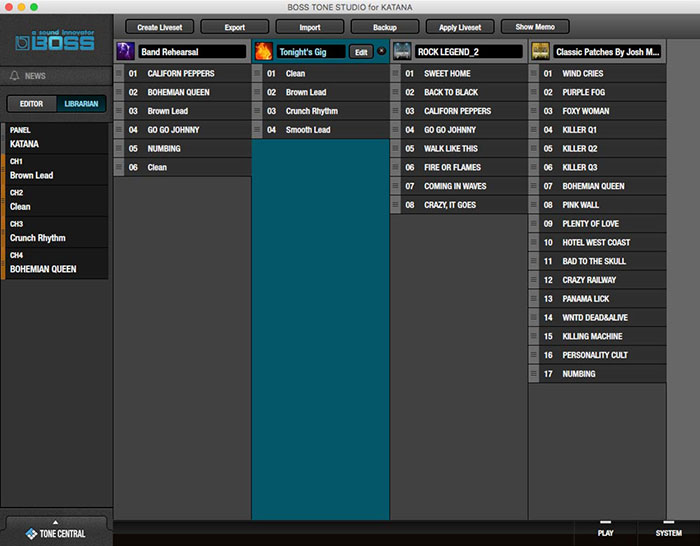
Task: Select patch 08 CRAZY, IT GOES
Action: click(x=459, y=204)
